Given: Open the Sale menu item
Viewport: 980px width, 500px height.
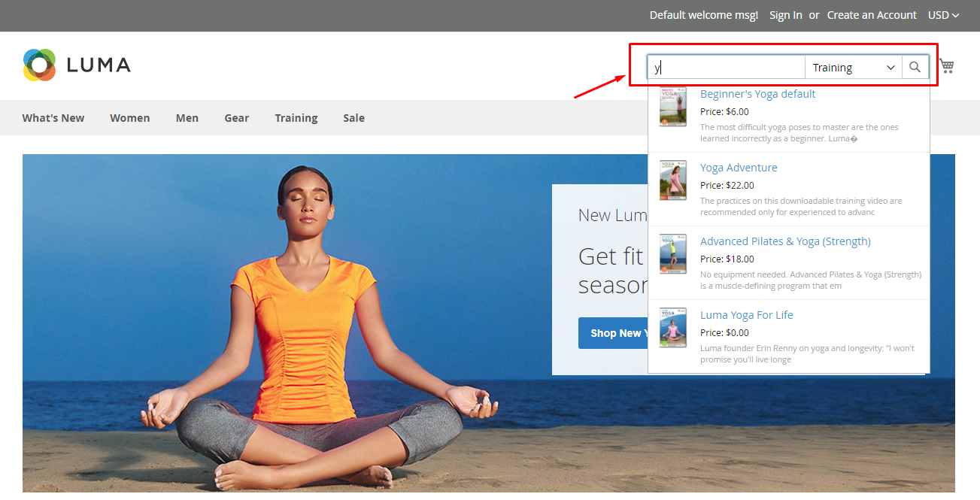Looking at the screenshot, I should coord(353,118).
